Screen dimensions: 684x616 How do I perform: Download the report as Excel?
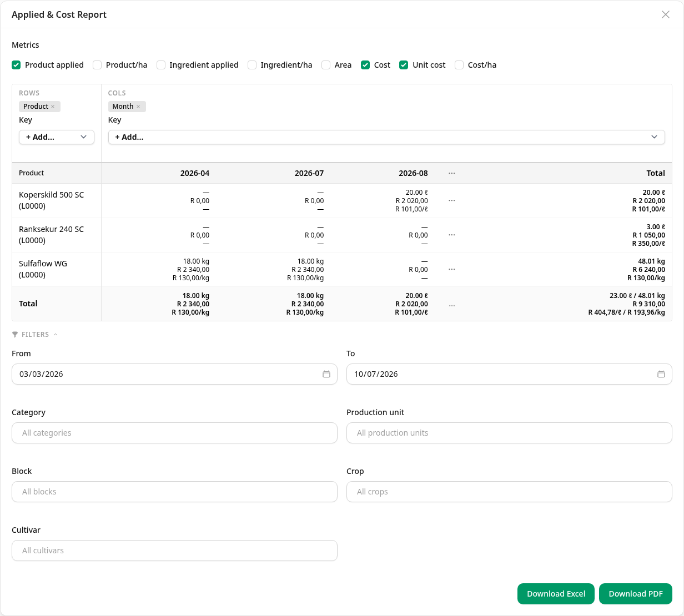point(556,594)
